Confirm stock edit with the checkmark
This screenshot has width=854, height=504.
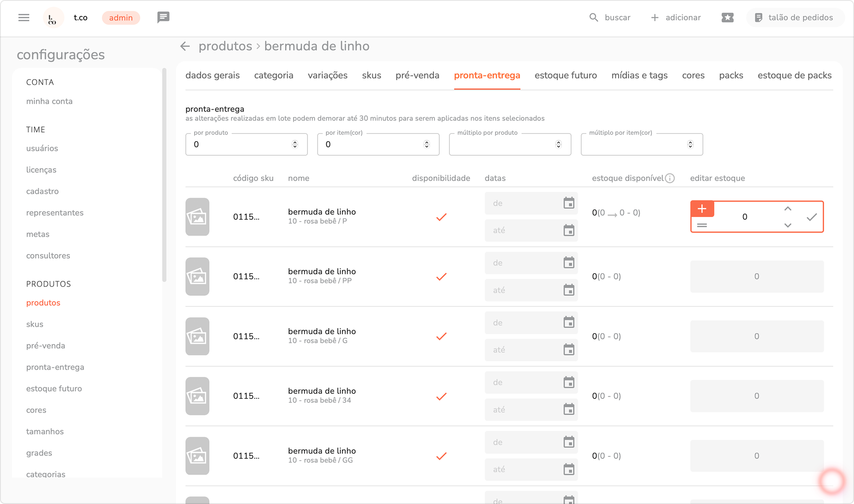(811, 217)
